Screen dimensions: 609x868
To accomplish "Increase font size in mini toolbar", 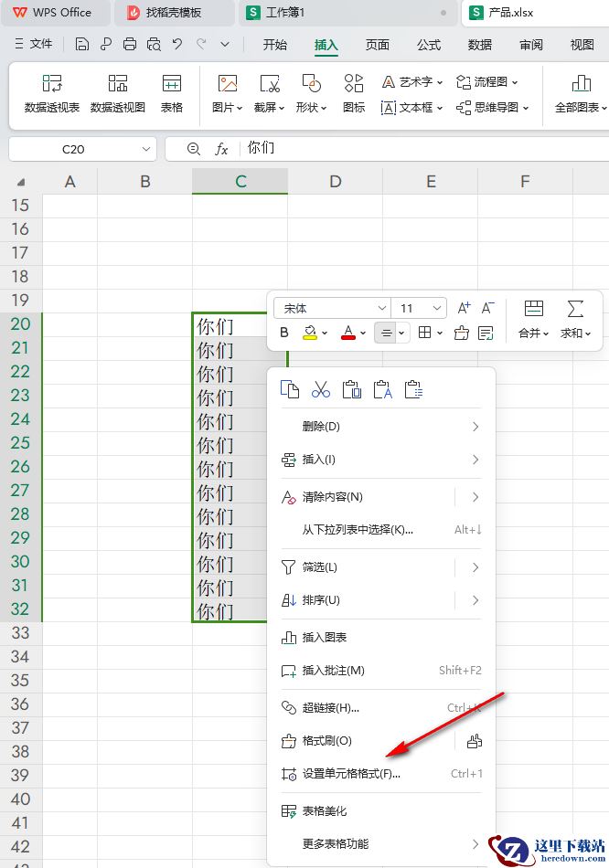I will coord(464,308).
